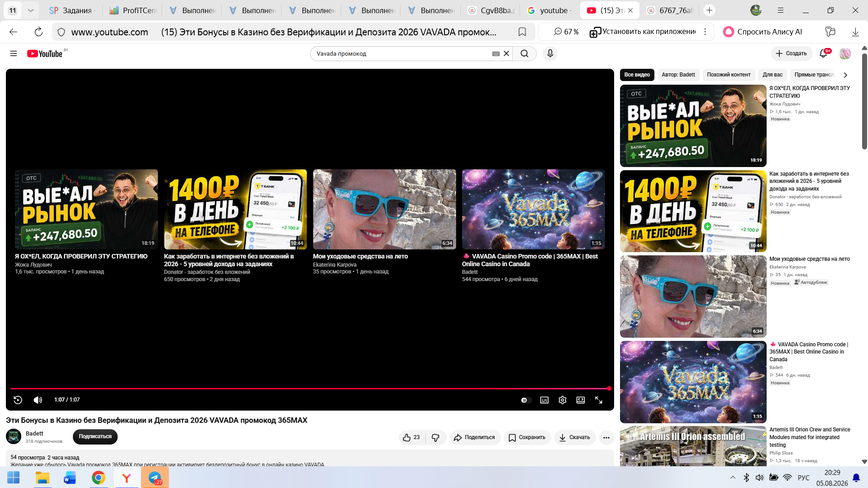Select the Все видео filter chip

pos(637,75)
